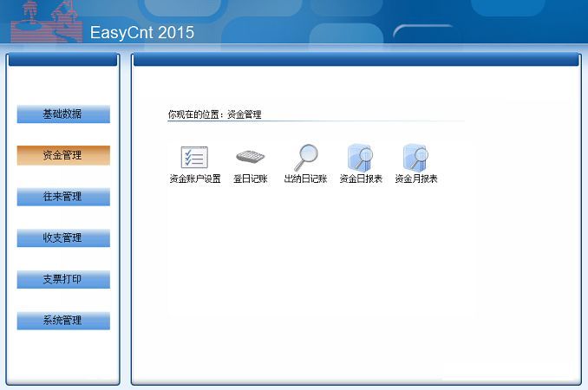Click the blue header bar above main panel
This screenshot has height=390, width=588.
coord(356,60)
